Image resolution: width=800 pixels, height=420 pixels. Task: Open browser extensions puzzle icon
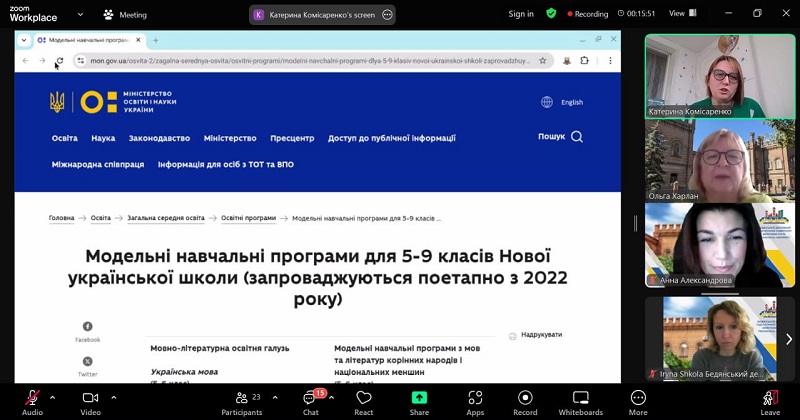tap(584, 61)
